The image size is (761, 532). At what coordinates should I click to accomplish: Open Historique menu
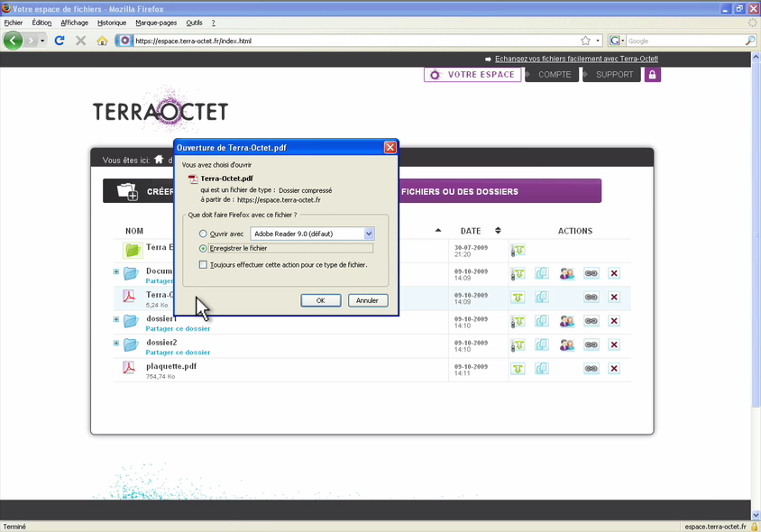[x=112, y=23]
